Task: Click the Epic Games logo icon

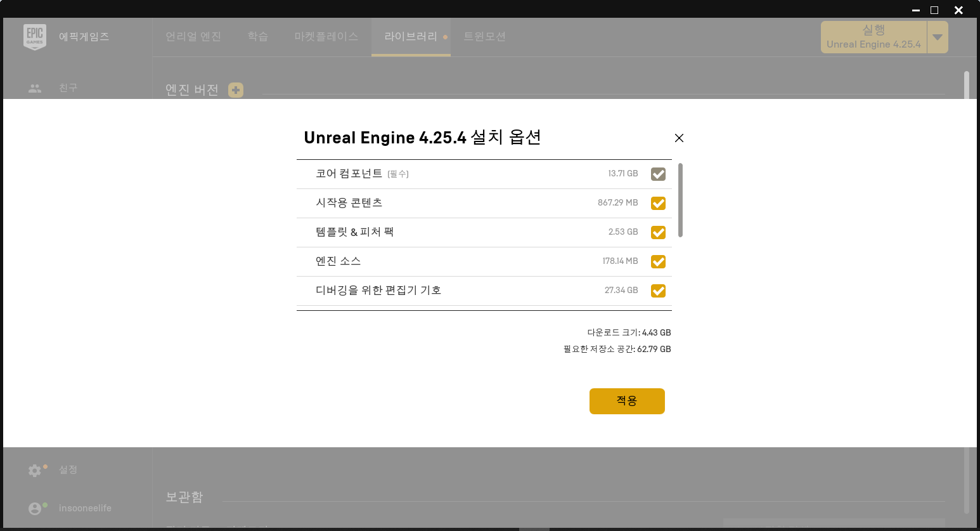Action: coord(35,37)
